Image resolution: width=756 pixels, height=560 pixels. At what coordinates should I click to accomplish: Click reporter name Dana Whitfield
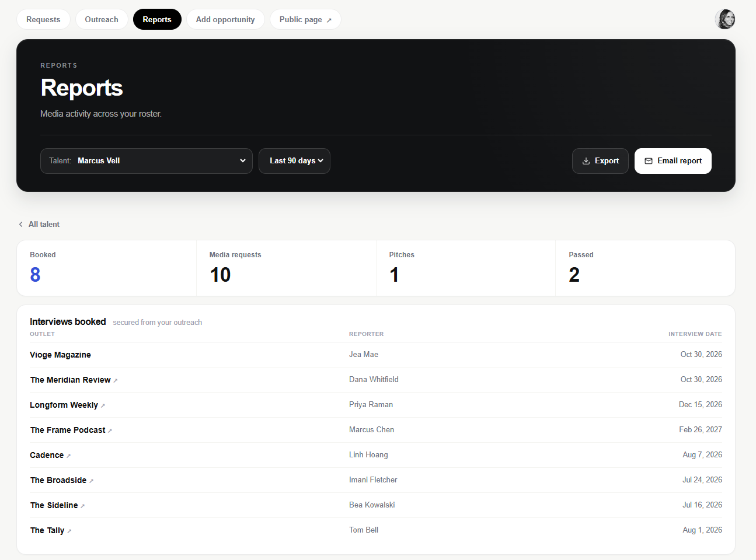[374, 380]
